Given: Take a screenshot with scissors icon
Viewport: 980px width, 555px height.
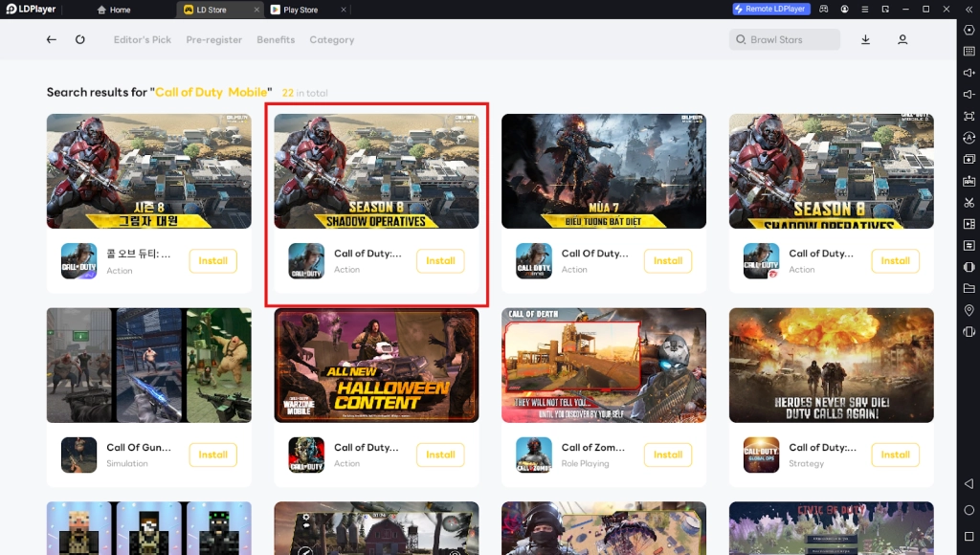Looking at the screenshot, I should [969, 203].
